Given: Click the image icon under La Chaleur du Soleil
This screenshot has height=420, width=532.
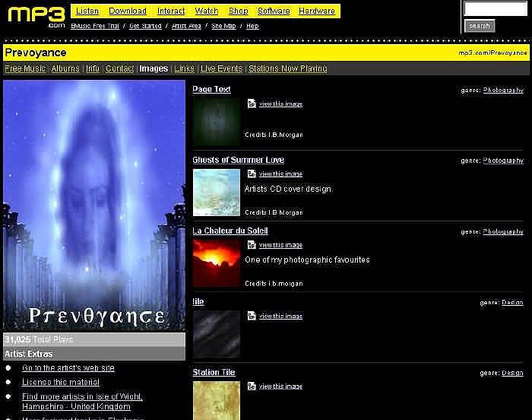Looking at the screenshot, I should 252,245.
